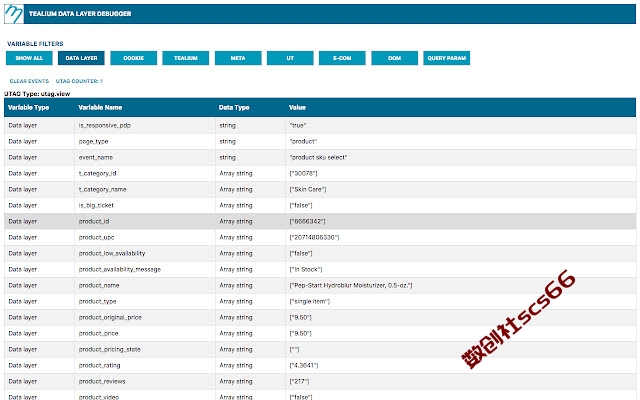This screenshot has width=640, height=400.
Task: Click the value ["single item"]
Action: 309,301
